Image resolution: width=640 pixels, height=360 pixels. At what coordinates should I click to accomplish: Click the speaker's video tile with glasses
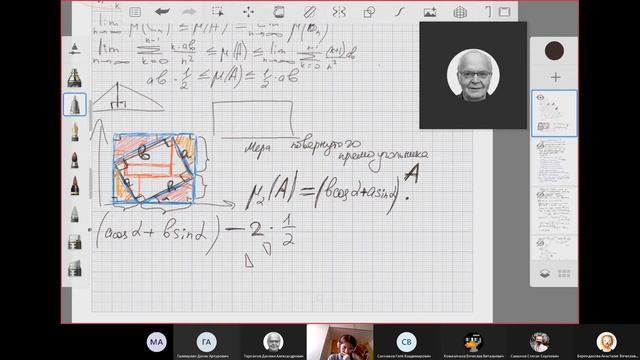[x=473, y=76]
